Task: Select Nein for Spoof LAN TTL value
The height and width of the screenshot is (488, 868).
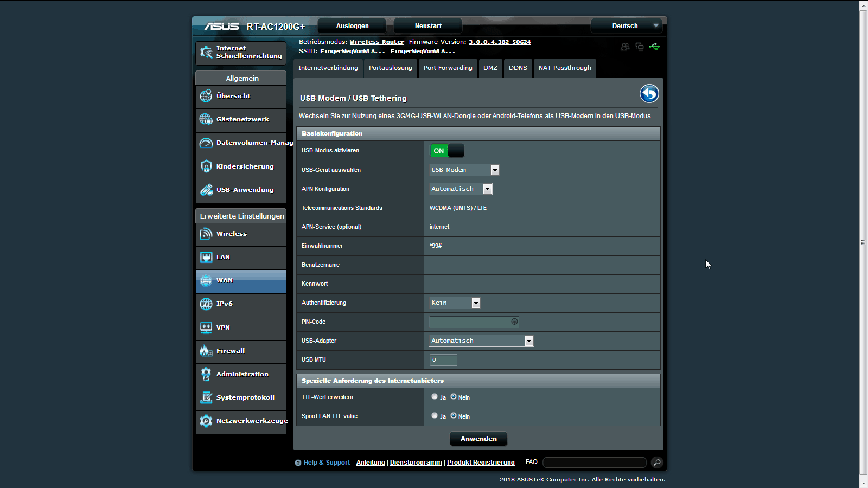Action: click(454, 416)
